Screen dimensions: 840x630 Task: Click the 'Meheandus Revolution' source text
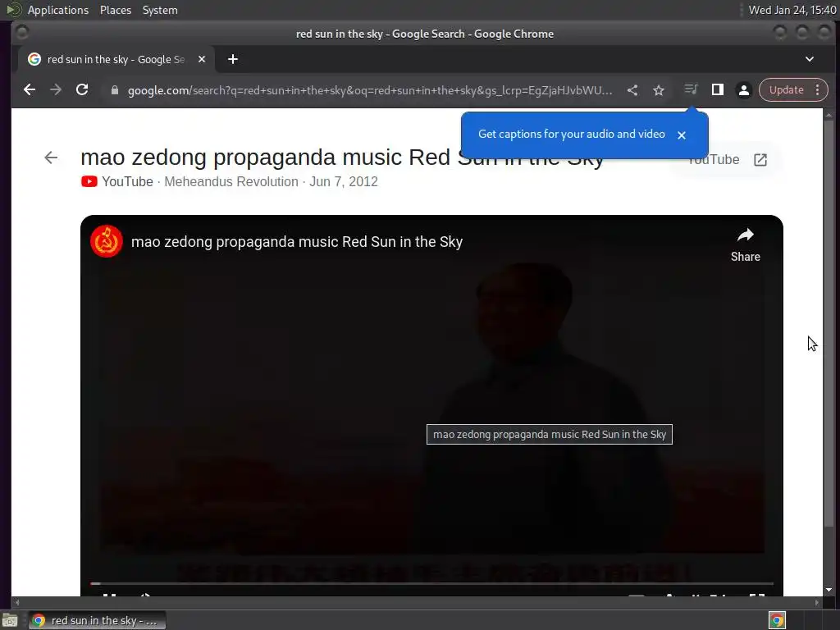[231, 181]
